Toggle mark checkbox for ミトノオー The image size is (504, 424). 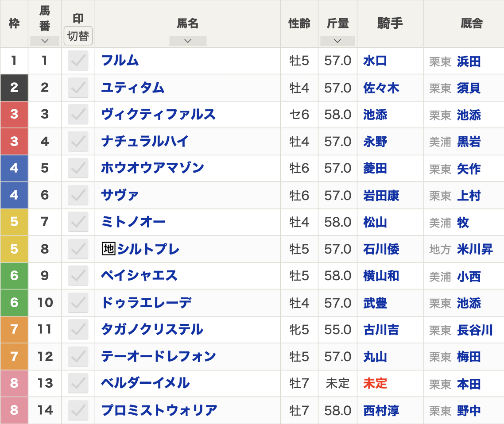[x=78, y=222]
